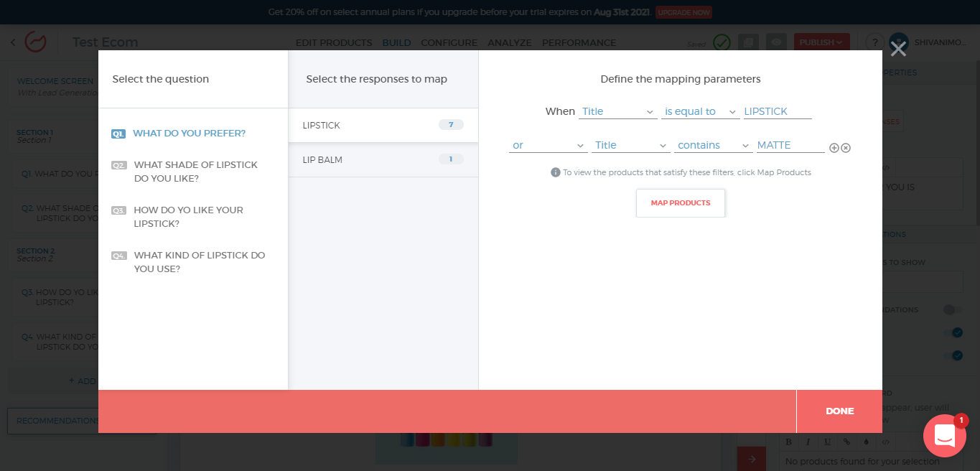Select question 'What do you prefer?'
Viewport: 980px width, 471px height.
(190, 134)
